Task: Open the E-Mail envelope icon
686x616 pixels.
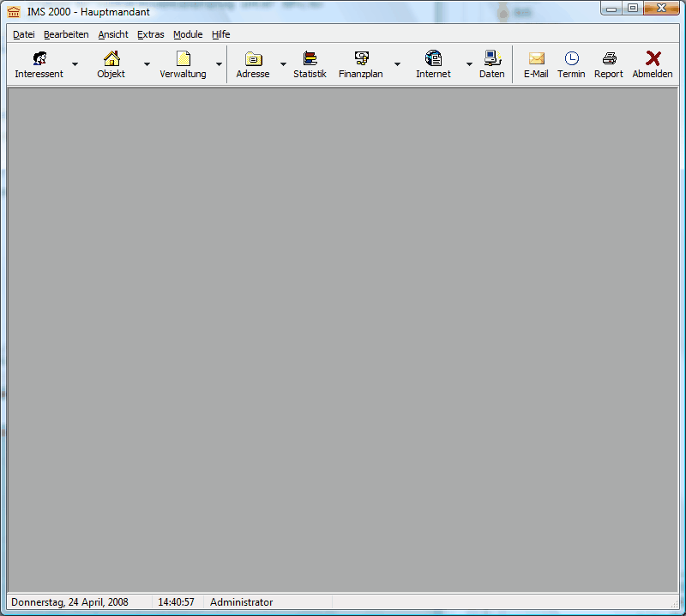Action: pyautogui.click(x=537, y=58)
